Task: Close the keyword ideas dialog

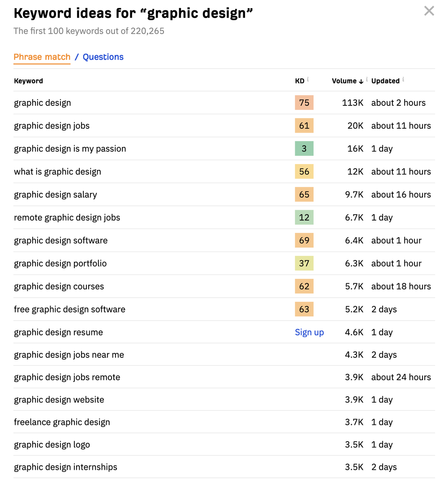Action: click(x=429, y=11)
